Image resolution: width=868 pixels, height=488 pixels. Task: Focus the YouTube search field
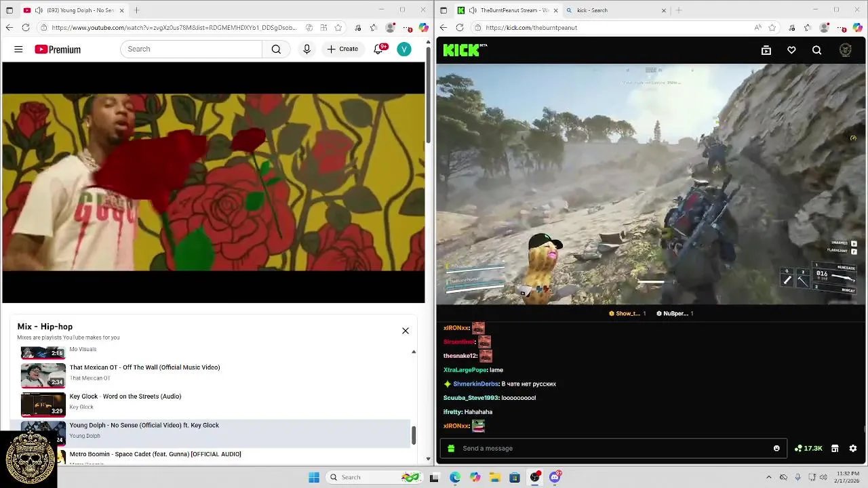pos(191,49)
